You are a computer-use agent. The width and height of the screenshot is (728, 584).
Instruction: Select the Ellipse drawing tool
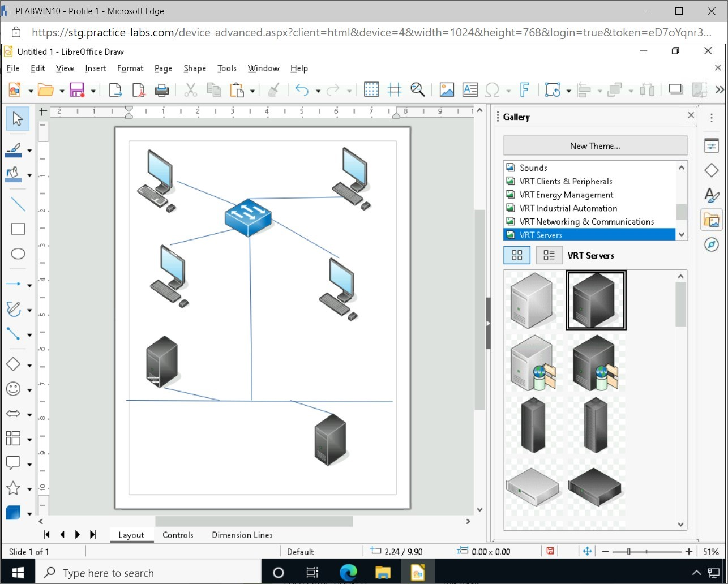(x=18, y=254)
